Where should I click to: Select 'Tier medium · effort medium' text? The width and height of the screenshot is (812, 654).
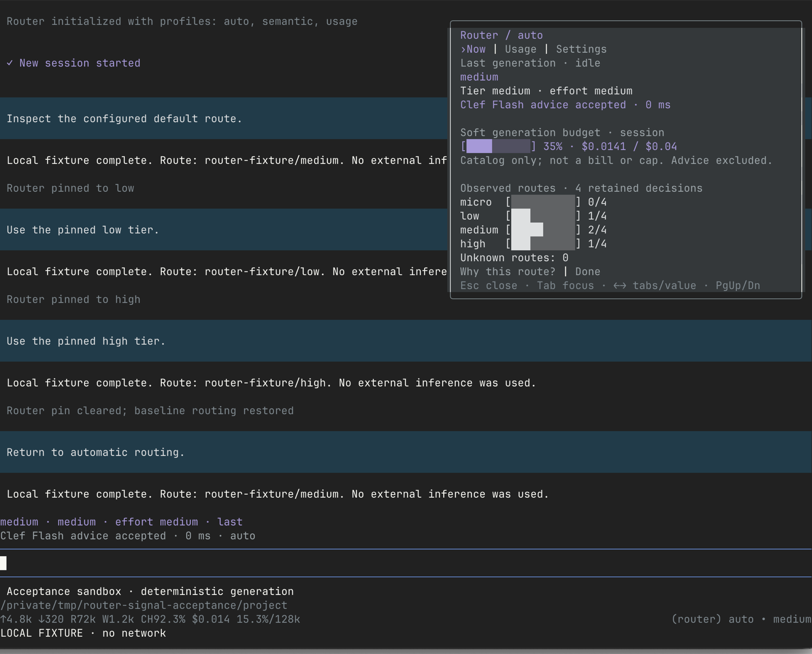click(x=546, y=91)
